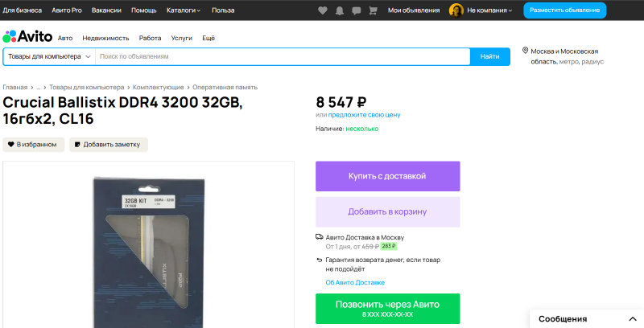This screenshot has width=644, height=328.
Task: Click availability value 'несколько'
Action: tap(361, 129)
